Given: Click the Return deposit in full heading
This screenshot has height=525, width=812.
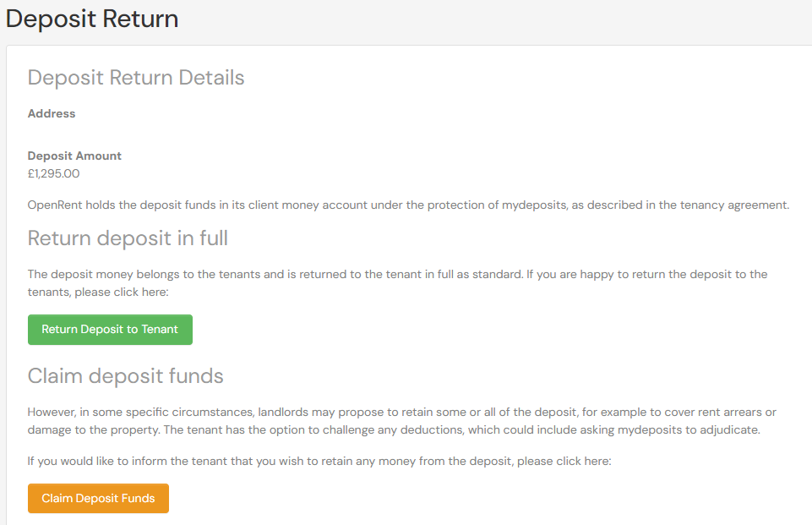Looking at the screenshot, I should (x=128, y=238).
